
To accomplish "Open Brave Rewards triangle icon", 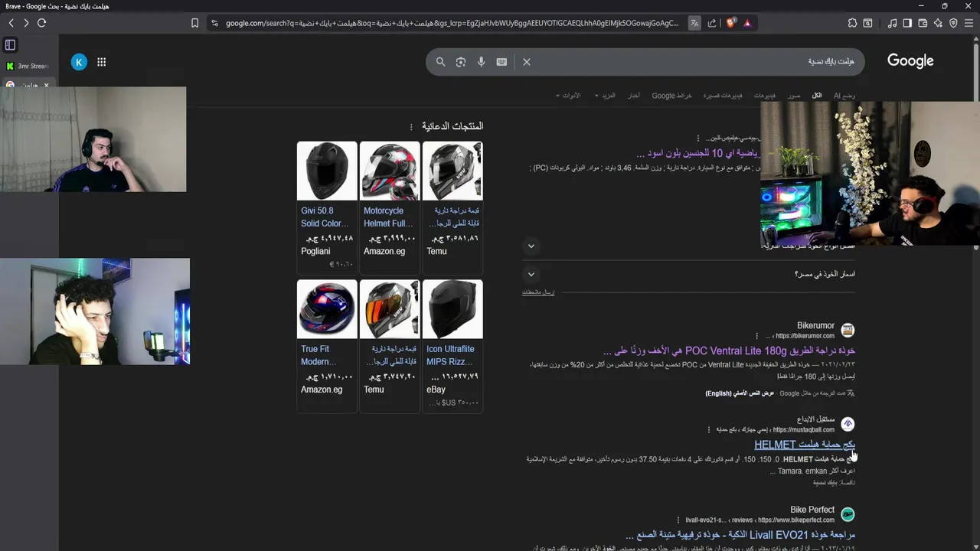I will click(747, 23).
